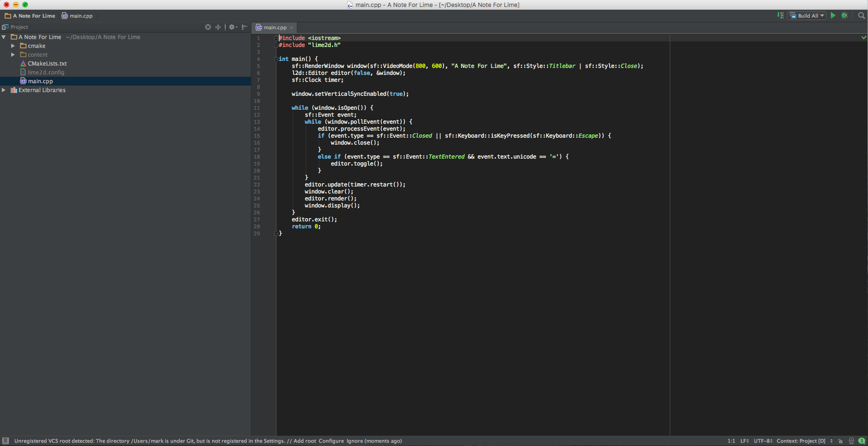Click Configure link in status bar
Image resolution: width=868 pixels, height=446 pixels.
331,441
